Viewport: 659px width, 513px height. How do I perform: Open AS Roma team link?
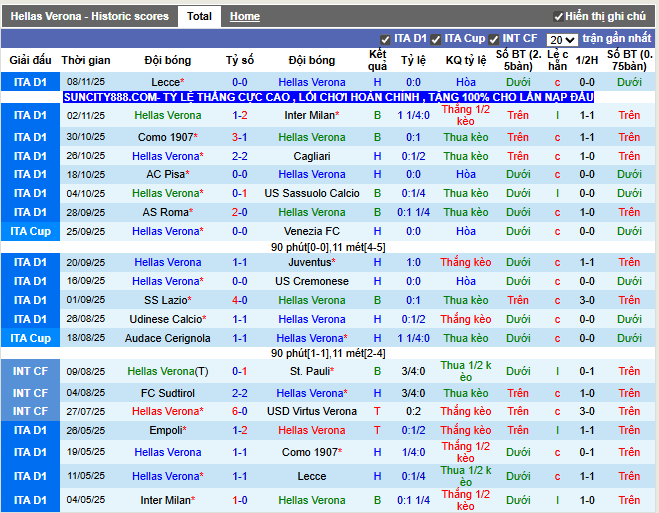point(168,212)
